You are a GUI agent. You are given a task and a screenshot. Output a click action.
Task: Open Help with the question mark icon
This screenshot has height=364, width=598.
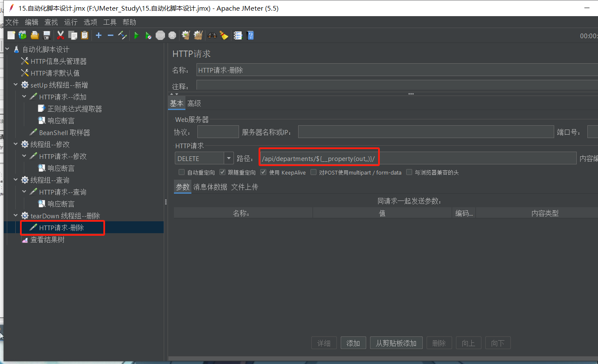pyautogui.click(x=250, y=35)
